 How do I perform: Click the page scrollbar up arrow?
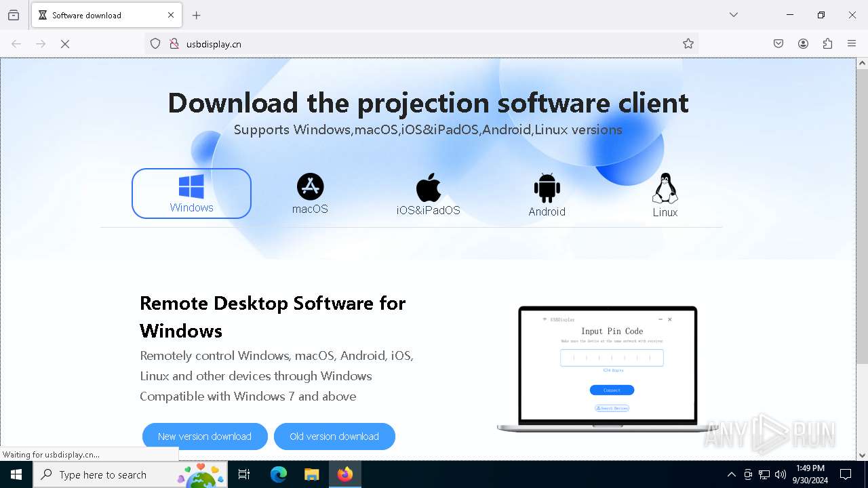[x=862, y=63]
